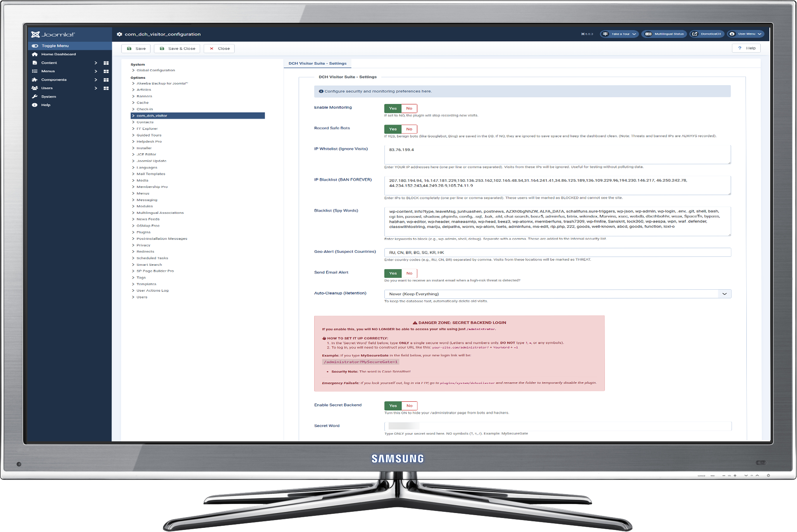Click the Multilingual Status icon
Screen dimensions: 797x532
click(649, 34)
